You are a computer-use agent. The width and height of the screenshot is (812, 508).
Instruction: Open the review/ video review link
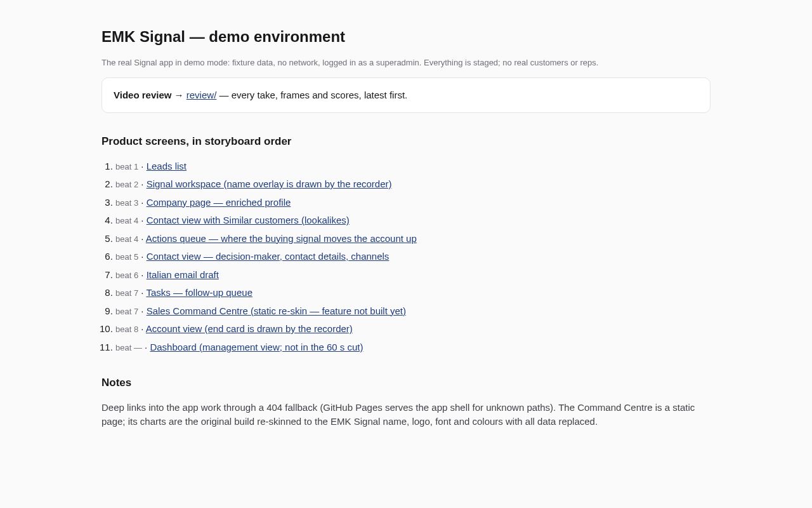201,95
